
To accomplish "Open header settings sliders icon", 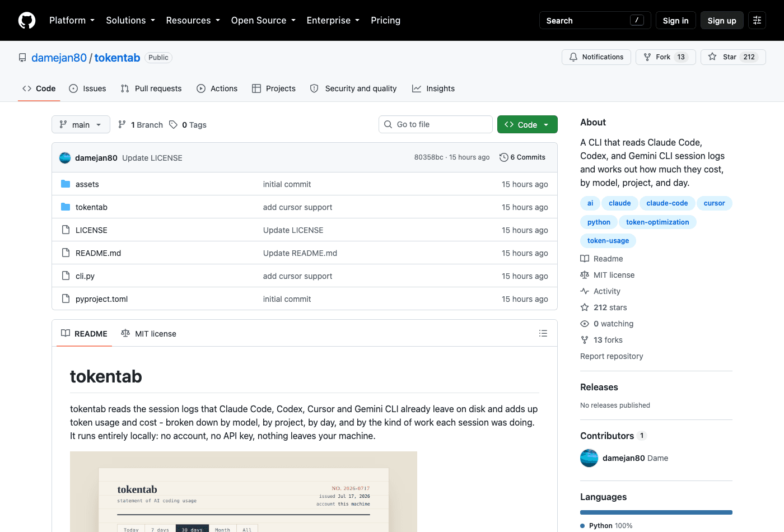I will click(x=757, y=20).
